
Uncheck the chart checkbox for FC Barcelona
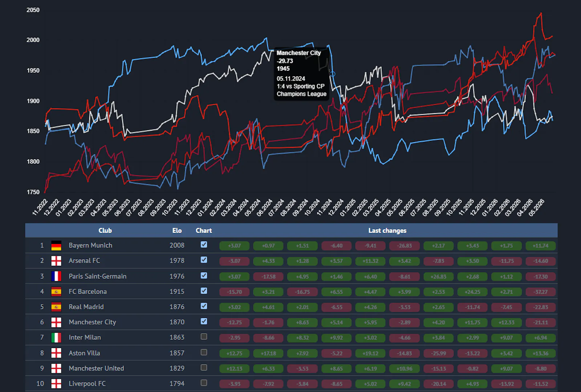[204, 291]
